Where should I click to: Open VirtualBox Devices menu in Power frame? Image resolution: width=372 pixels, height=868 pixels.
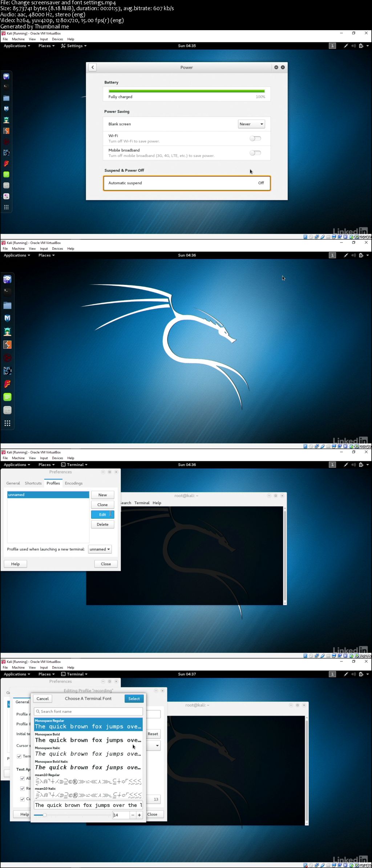[x=57, y=39]
